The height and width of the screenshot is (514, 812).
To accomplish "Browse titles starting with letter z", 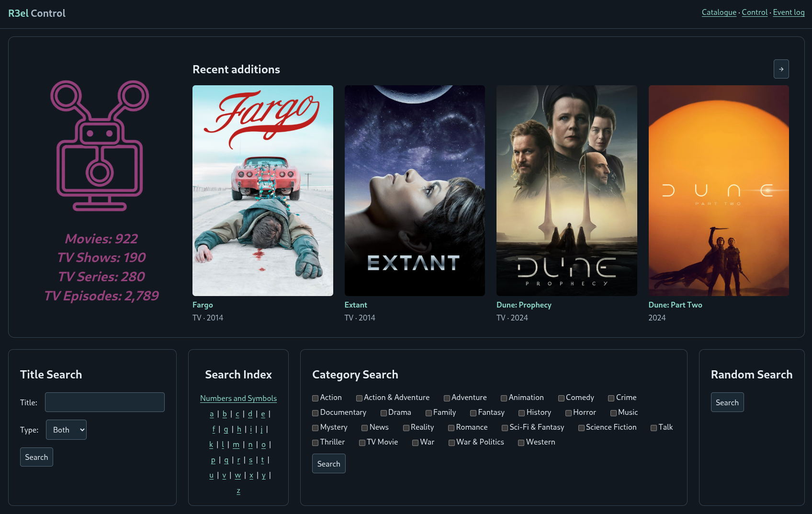I will coord(238,491).
